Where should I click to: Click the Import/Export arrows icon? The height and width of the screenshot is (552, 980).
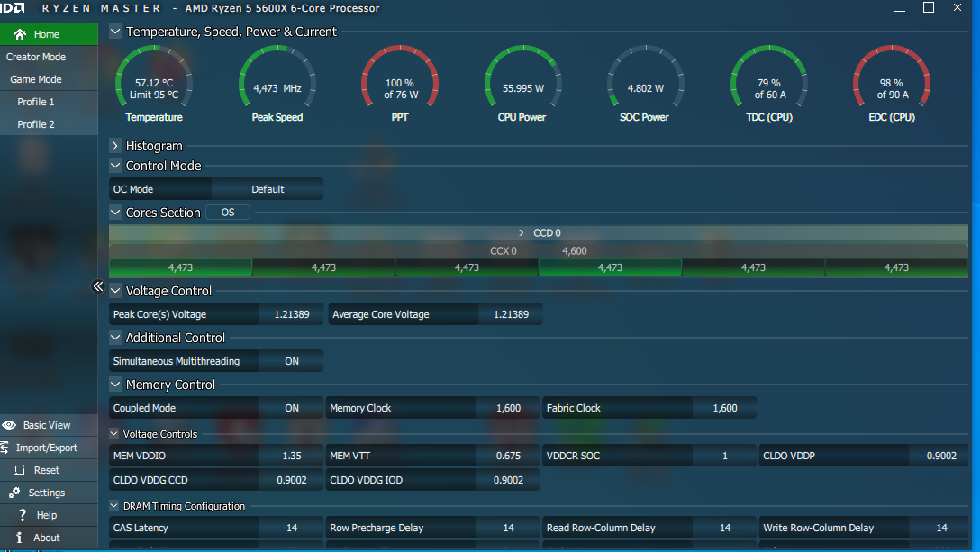coord(5,448)
